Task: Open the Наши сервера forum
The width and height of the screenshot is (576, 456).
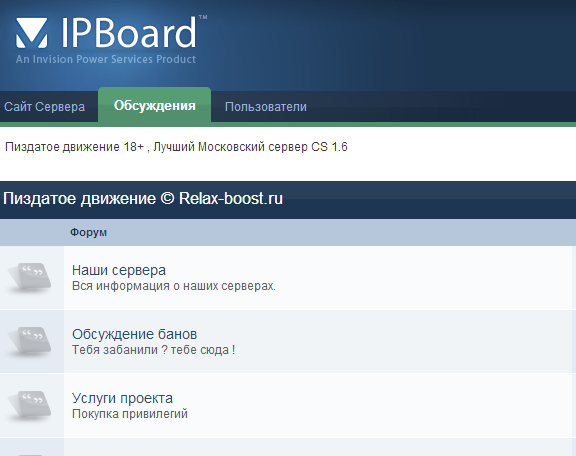Action: point(119,270)
